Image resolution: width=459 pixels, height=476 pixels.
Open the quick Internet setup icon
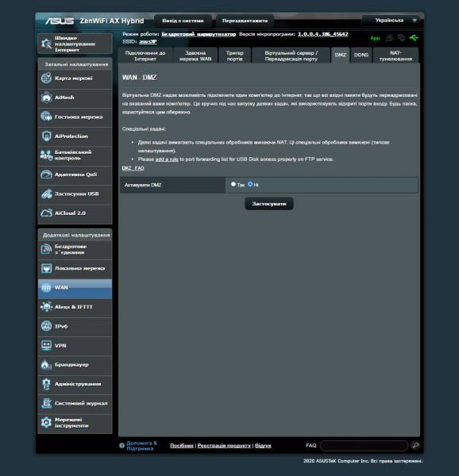tap(46, 44)
